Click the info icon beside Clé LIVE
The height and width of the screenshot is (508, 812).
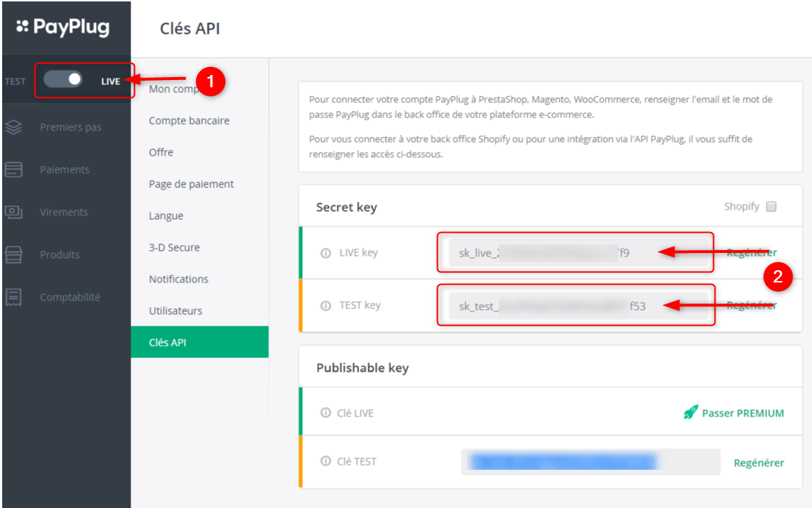point(326,413)
